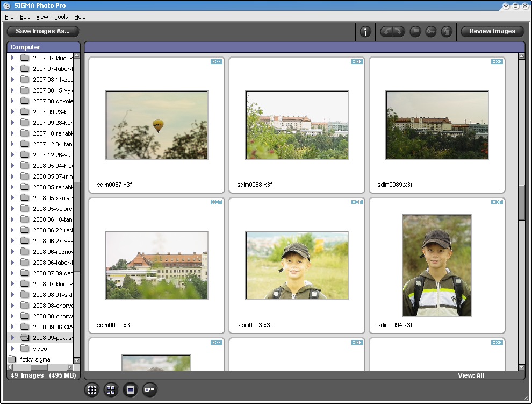The image size is (532, 404).
Task: Click Save Images As... button
Action: pos(43,31)
